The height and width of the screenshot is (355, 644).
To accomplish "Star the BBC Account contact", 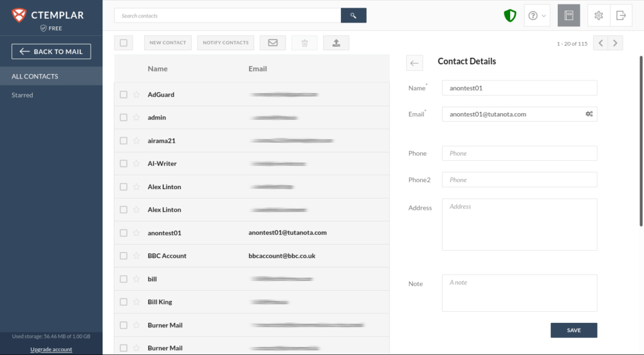I will 136,256.
